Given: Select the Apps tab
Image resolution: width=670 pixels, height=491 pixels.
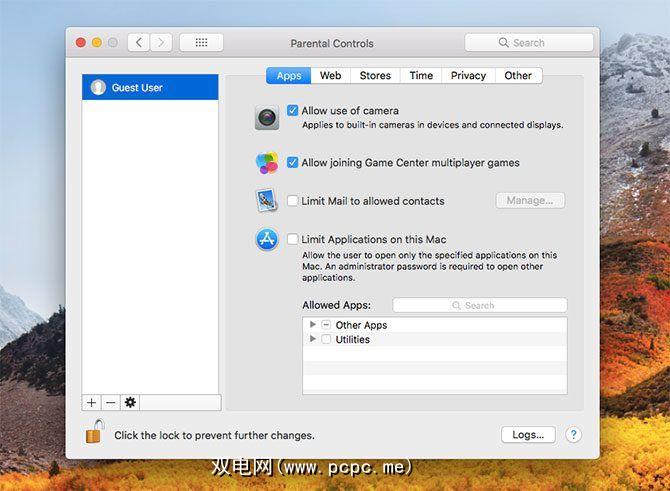Looking at the screenshot, I should click(289, 76).
